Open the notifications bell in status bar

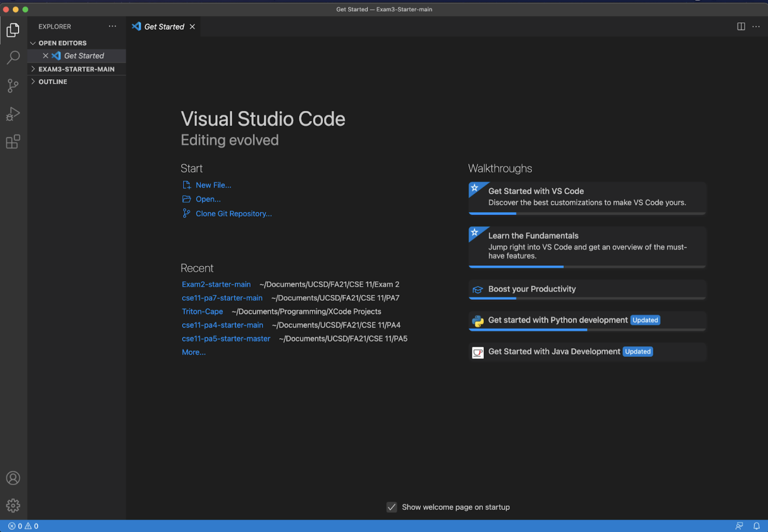coord(756,526)
